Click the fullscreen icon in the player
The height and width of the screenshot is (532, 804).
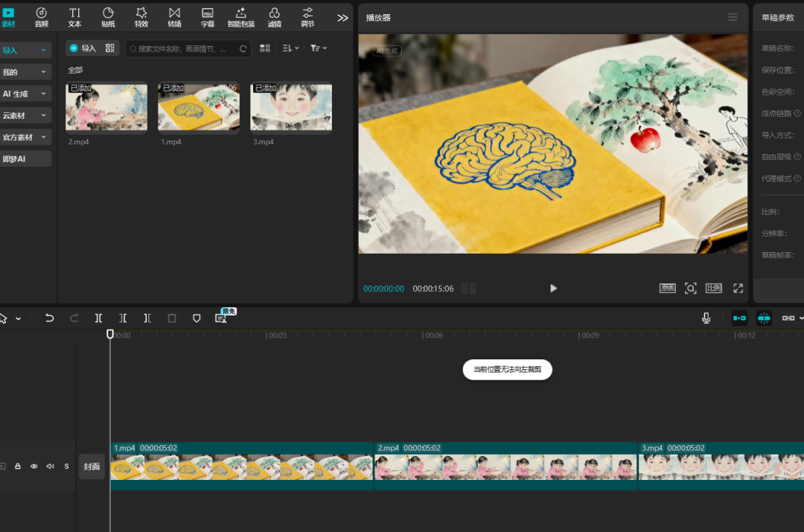coord(738,288)
